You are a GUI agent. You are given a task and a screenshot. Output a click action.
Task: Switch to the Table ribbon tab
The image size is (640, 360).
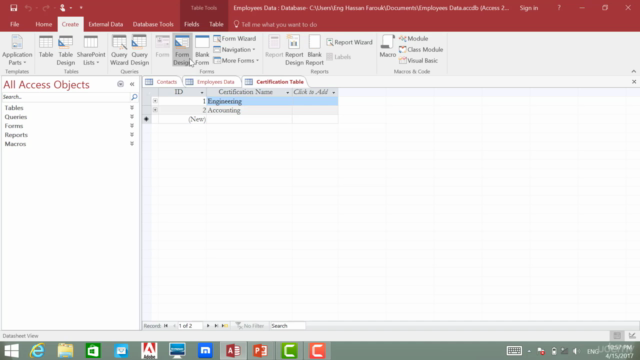coord(216,24)
